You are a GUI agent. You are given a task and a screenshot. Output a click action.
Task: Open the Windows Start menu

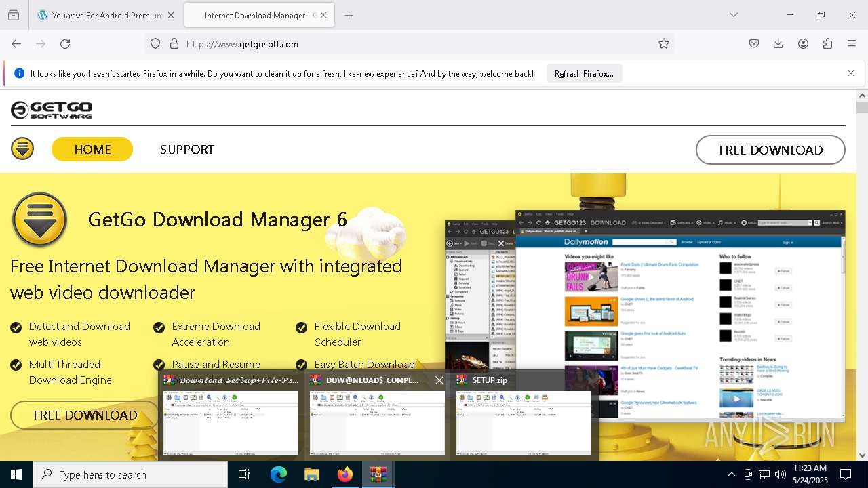point(16,474)
